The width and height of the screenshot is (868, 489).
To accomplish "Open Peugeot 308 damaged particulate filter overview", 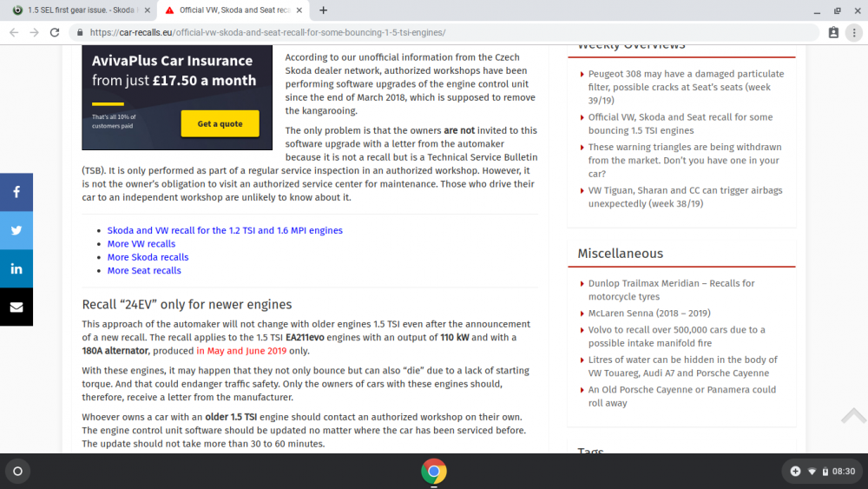I will pos(686,87).
